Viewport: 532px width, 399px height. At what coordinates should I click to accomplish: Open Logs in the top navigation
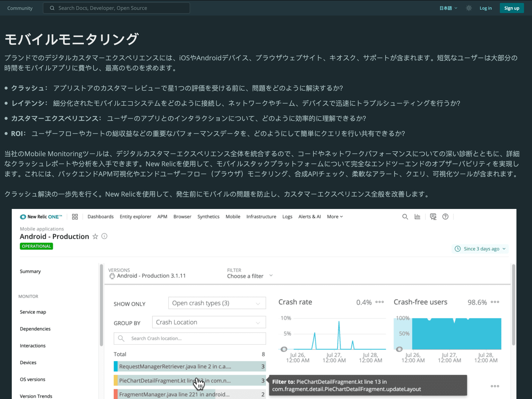coord(287,217)
